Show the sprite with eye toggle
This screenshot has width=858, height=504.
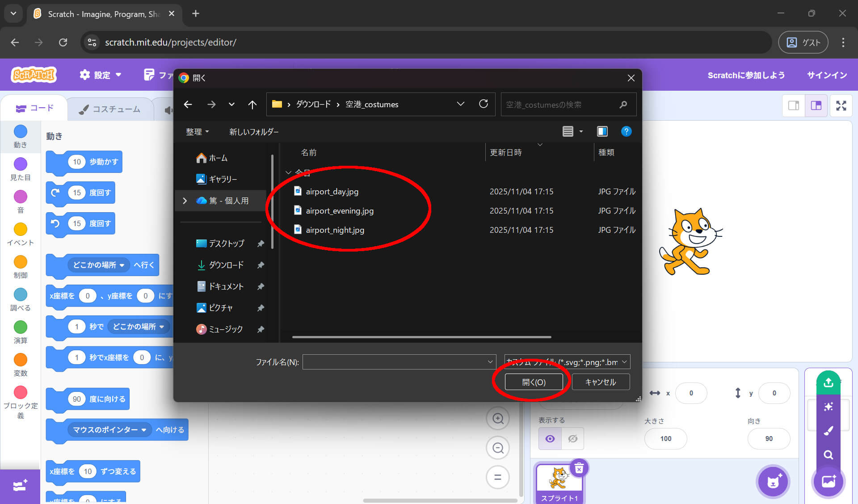[550, 439]
